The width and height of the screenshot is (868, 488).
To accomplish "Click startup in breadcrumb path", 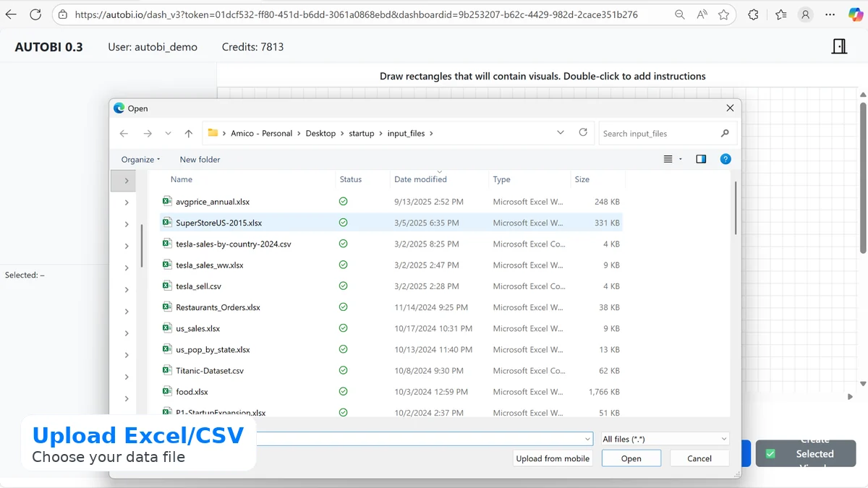I will click(x=362, y=133).
